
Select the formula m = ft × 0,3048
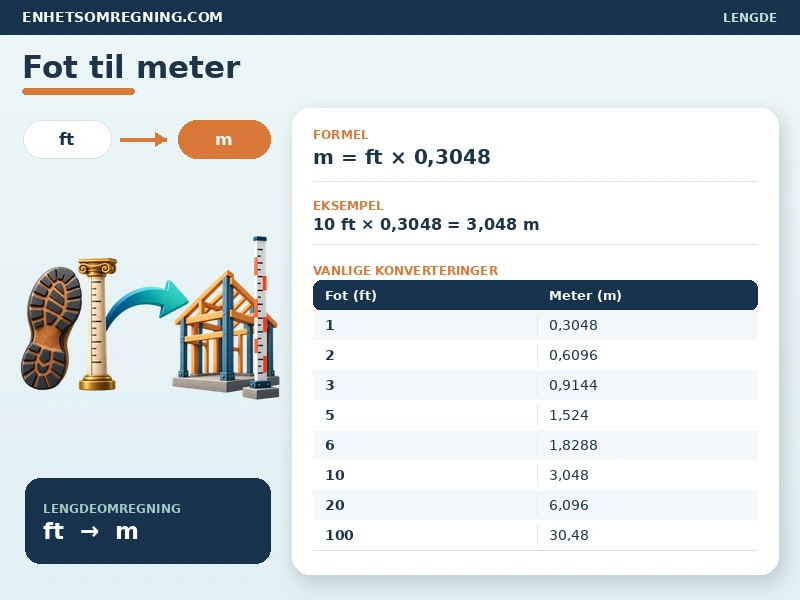402,157
